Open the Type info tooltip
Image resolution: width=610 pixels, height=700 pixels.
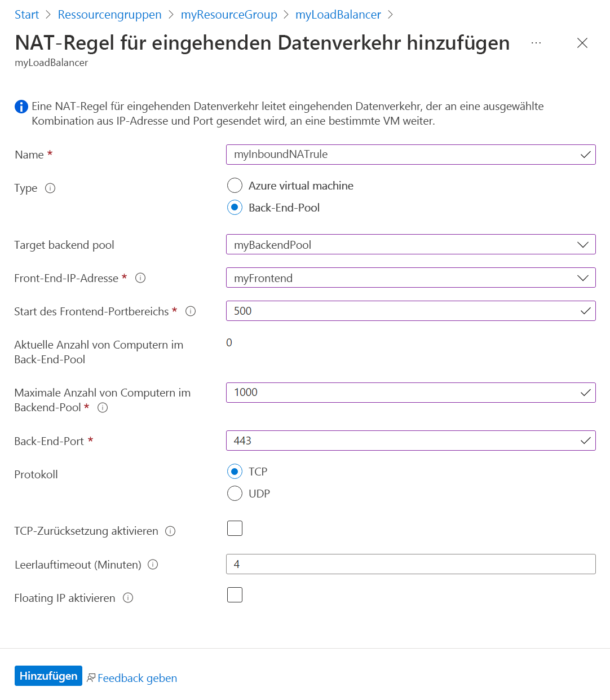coord(50,188)
